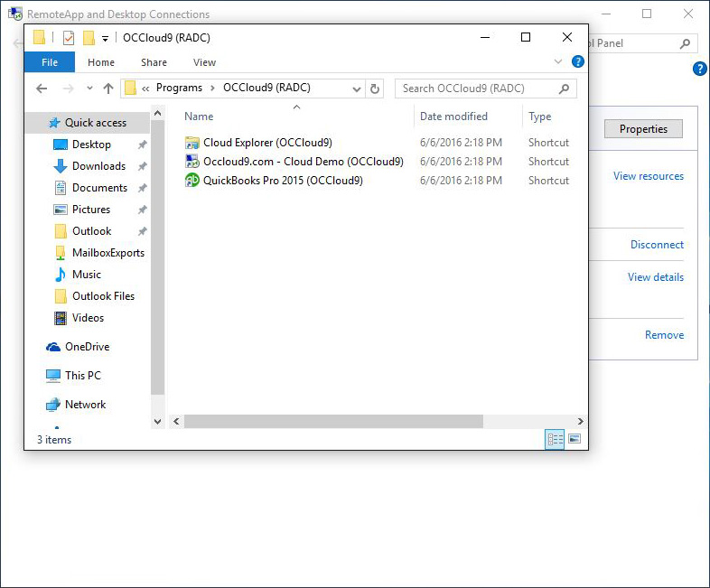
Task: Click the horizontal scrollbar left arrow
Action: [176, 422]
